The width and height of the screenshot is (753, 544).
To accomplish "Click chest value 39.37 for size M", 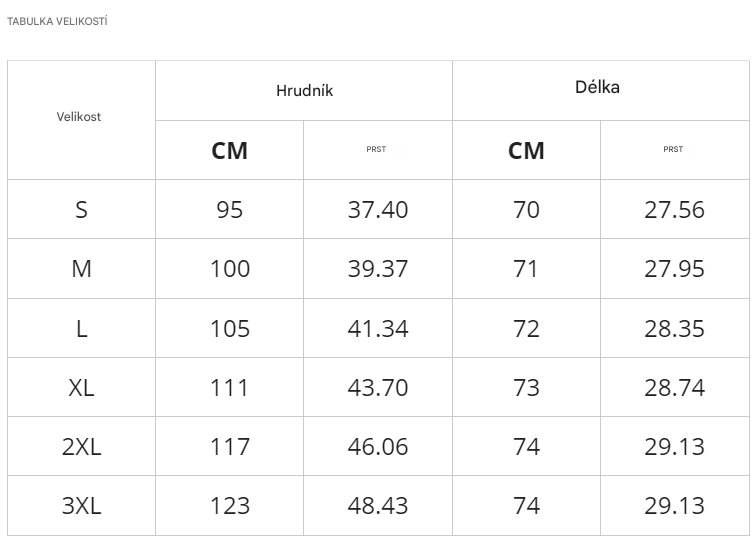I will [x=378, y=269].
